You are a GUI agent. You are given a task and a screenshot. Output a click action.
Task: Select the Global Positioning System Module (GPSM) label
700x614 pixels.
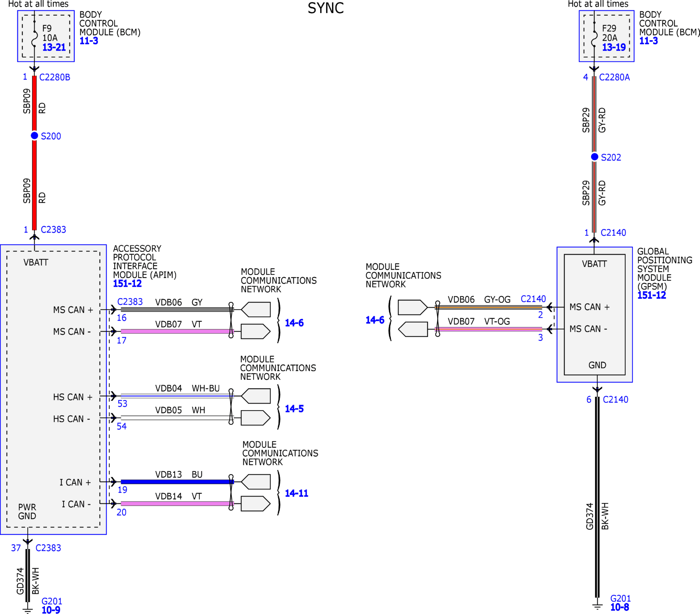tap(665, 269)
